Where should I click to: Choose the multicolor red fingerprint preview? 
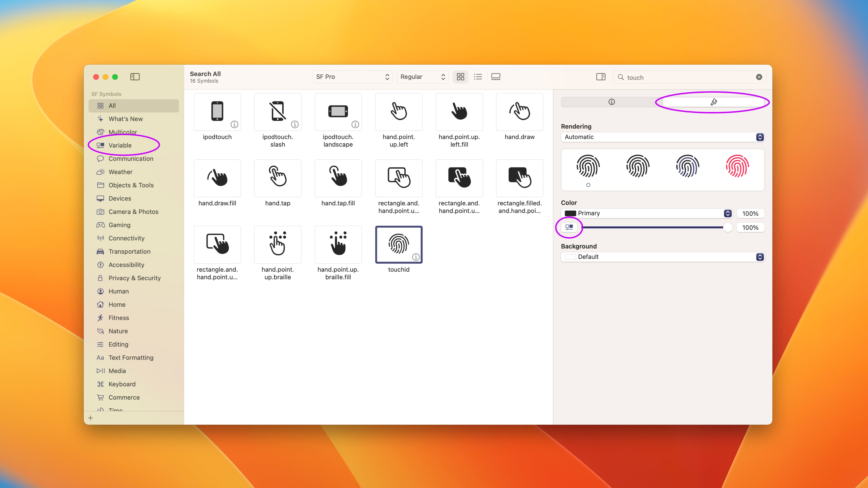(x=737, y=166)
